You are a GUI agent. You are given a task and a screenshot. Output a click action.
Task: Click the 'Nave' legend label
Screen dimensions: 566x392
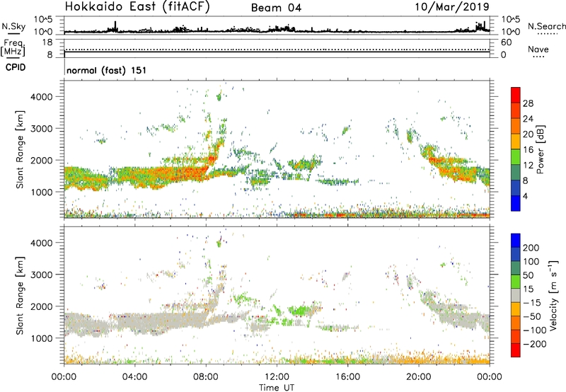pyautogui.click(x=538, y=49)
